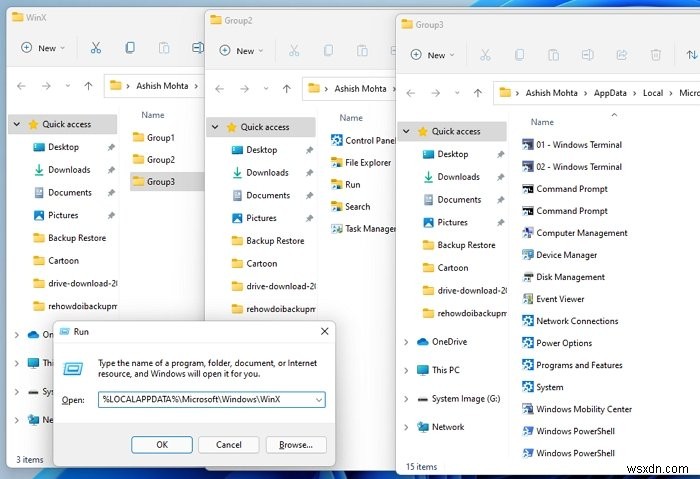Click OK in the Run dialog
The width and height of the screenshot is (700, 479).
(x=162, y=445)
